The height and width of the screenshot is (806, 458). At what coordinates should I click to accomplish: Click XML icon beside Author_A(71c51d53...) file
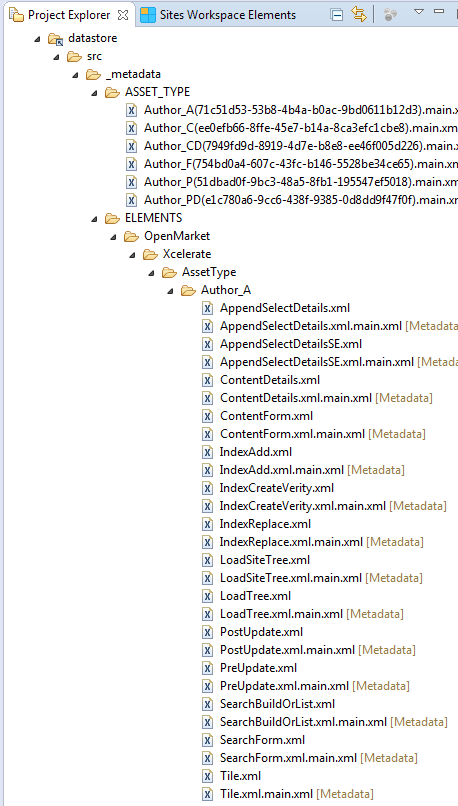[x=132, y=110]
